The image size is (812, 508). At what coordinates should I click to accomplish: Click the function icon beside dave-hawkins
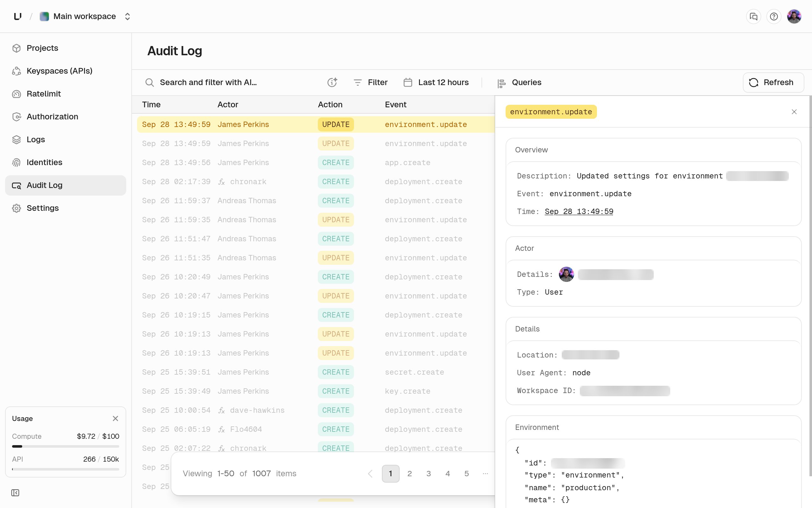click(221, 410)
